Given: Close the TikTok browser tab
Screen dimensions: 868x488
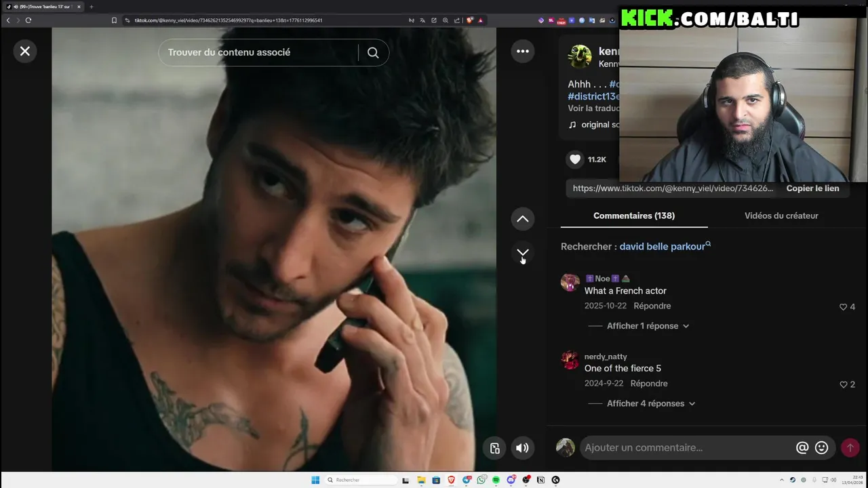Looking at the screenshot, I should point(79,7).
